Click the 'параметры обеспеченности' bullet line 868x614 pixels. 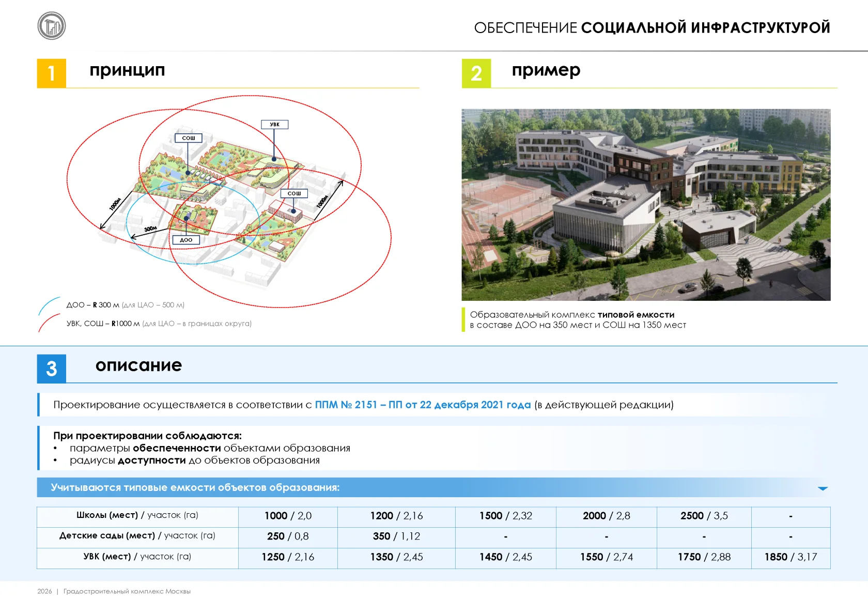[210, 448]
